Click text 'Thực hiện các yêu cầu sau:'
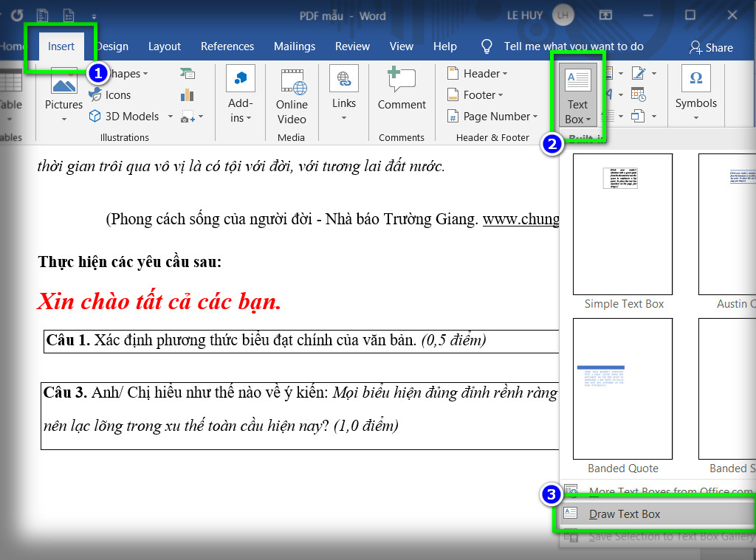This screenshot has height=560, width=756. (130, 262)
